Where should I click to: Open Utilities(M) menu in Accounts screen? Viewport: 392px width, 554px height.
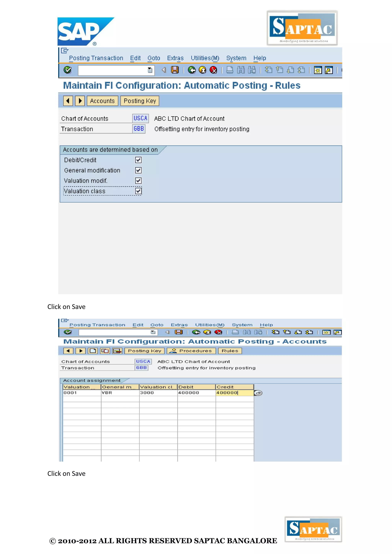coord(210,325)
